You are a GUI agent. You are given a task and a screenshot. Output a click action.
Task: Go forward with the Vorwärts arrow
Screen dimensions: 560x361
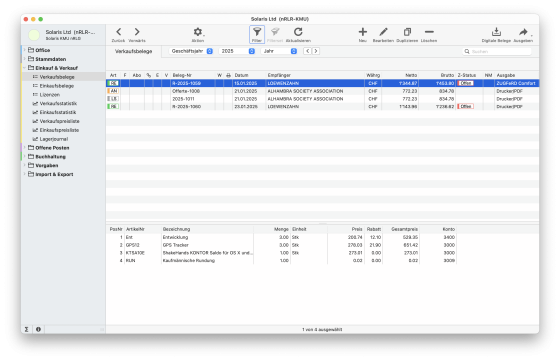(137, 32)
